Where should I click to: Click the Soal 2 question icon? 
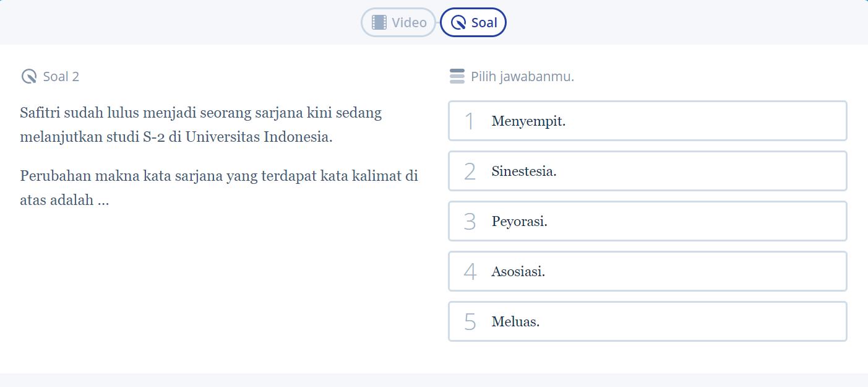tap(28, 76)
